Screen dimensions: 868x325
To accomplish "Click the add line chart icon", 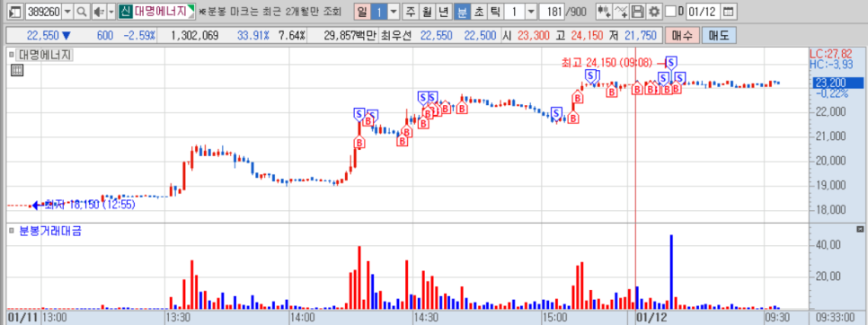I will coord(622,11).
